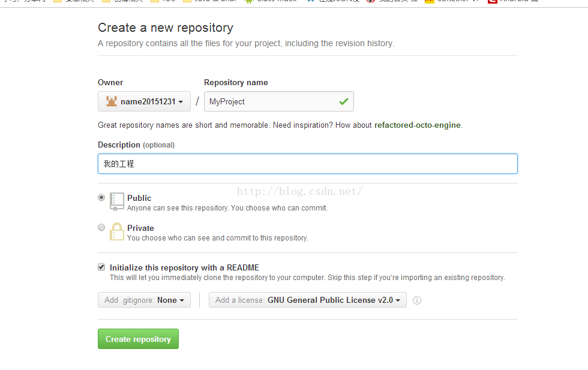
Task: Open the Add .gitignore dropdown
Action: 144,300
